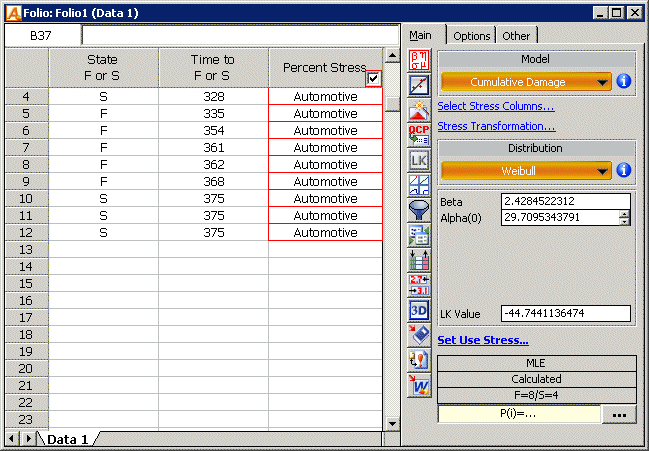Image resolution: width=649 pixels, height=451 pixels.
Task: Click the filter funnel icon
Action: tap(419, 209)
